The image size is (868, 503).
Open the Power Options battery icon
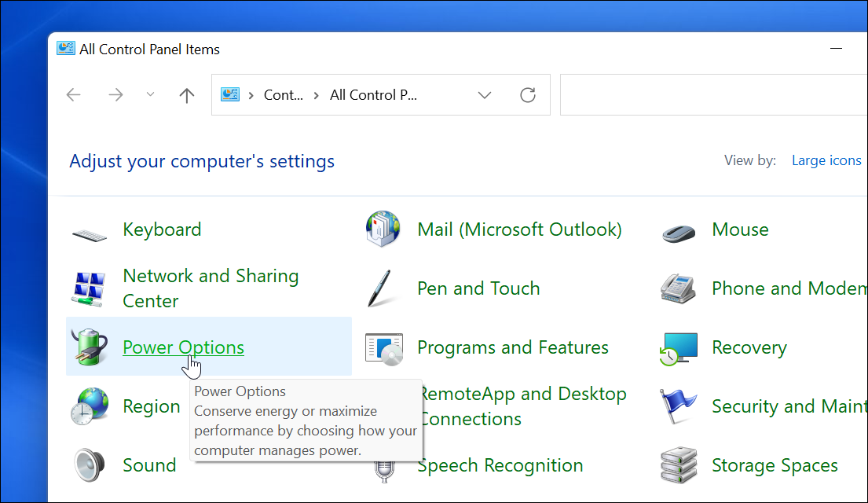coord(90,347)
